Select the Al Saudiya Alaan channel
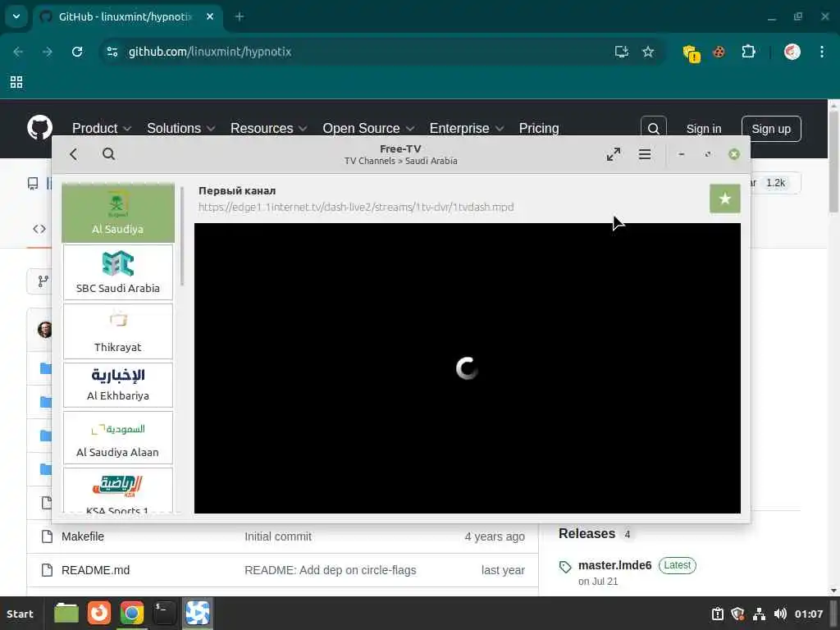840x630 pixels. tap(118, 437)
